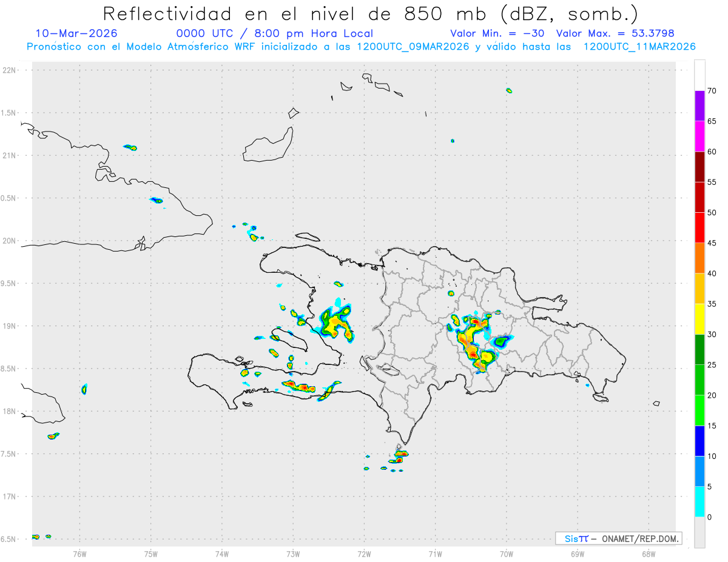Click the dark maroon 55–60 dBZ color segment
Image resolution: width=728 pixels, height=562 pixels.
pos(699,167)
